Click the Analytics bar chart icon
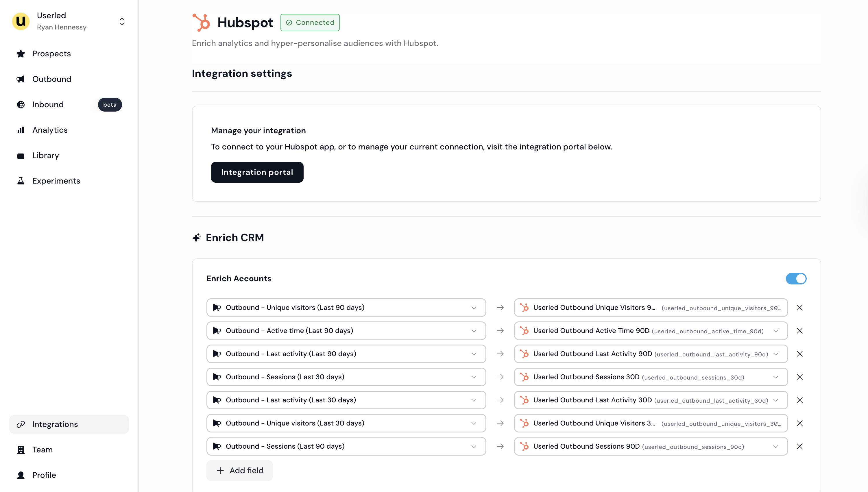This screenshot has height=492, width=868. (21, 130)
